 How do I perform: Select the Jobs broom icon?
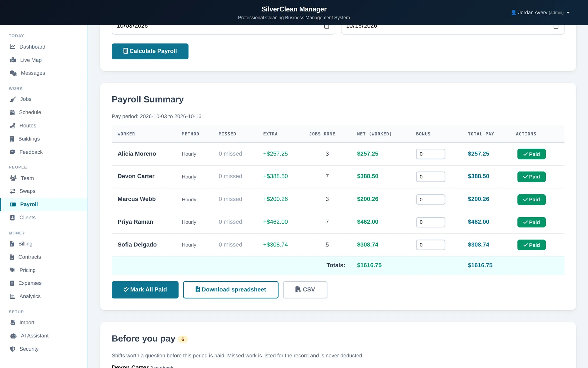13,99
